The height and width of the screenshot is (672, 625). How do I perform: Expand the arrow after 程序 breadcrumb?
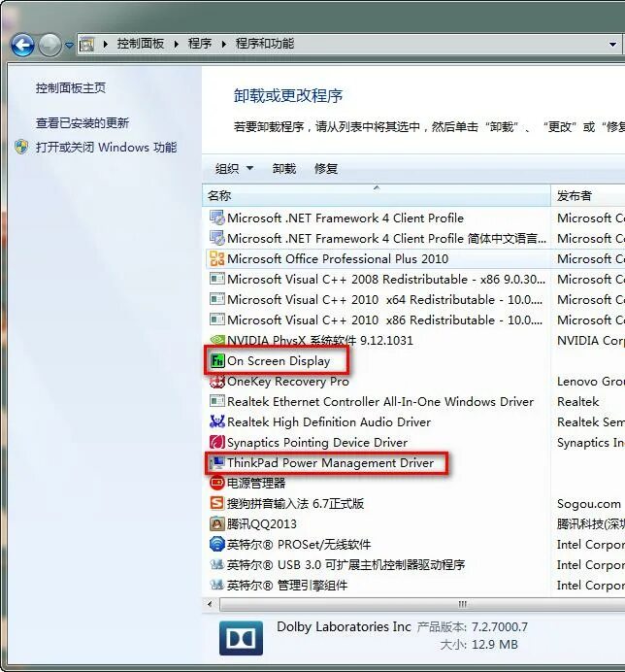pos(223,44)
